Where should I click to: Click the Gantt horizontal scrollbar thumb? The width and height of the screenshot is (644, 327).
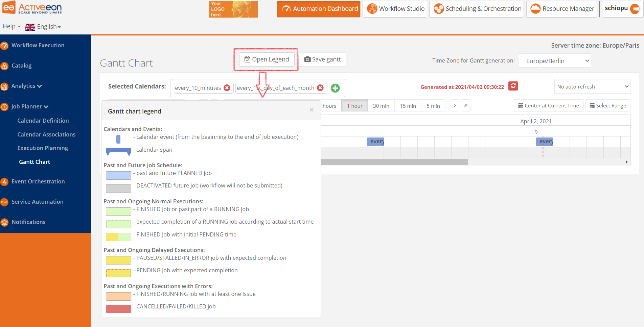coord(394,162)
